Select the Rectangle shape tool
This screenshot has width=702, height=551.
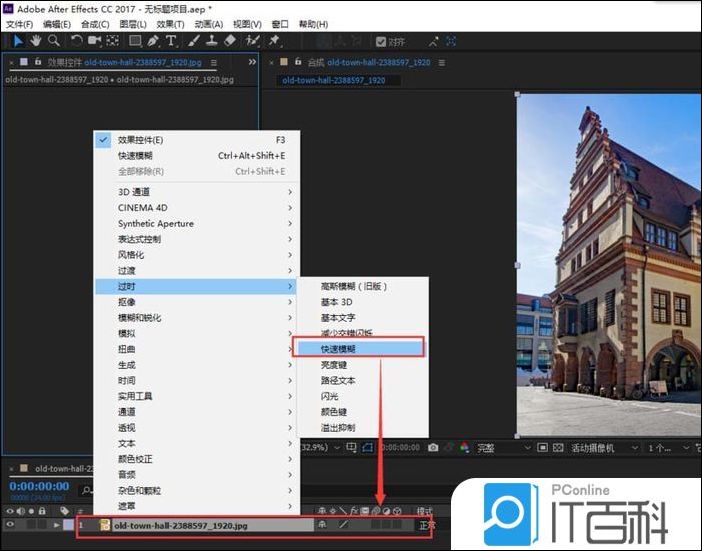[135, 41]
